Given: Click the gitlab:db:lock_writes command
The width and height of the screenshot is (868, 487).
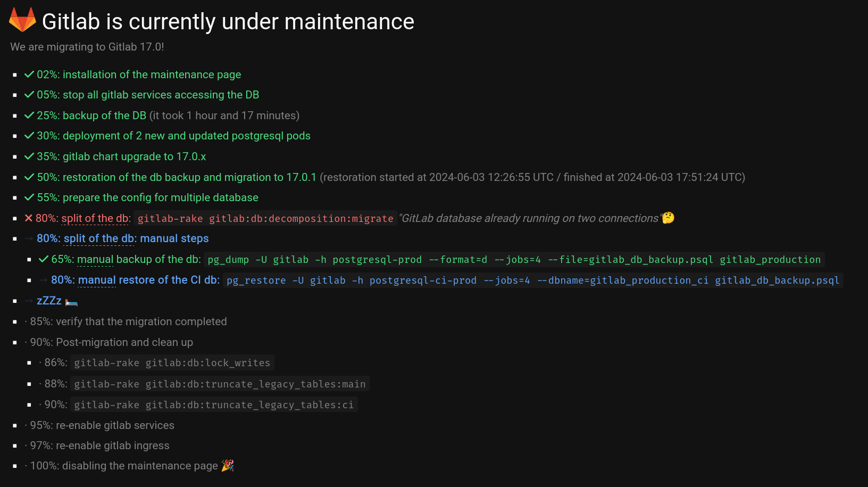Looking at the screenshot, I should pos(172,363).
